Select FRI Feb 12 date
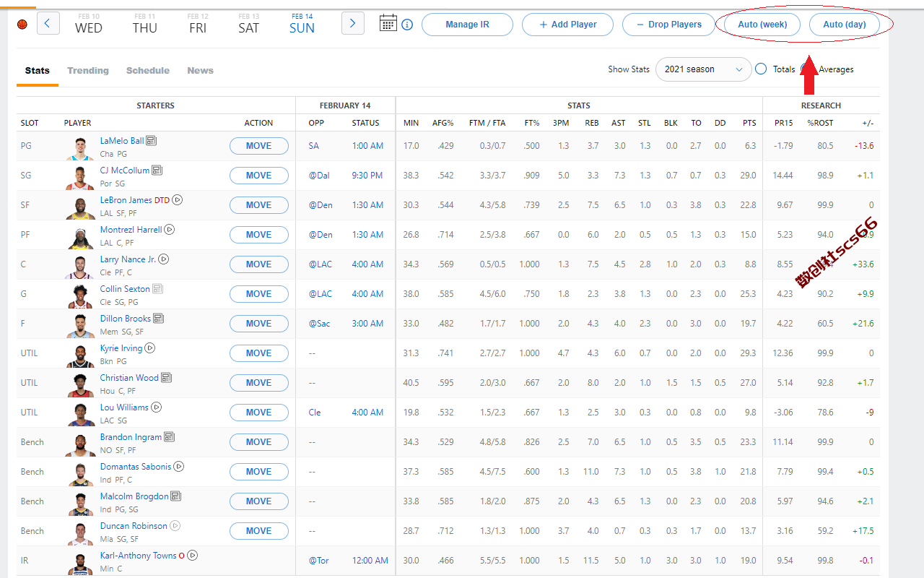Viewport: 924px width, 578px height. [x=198, y=24]
